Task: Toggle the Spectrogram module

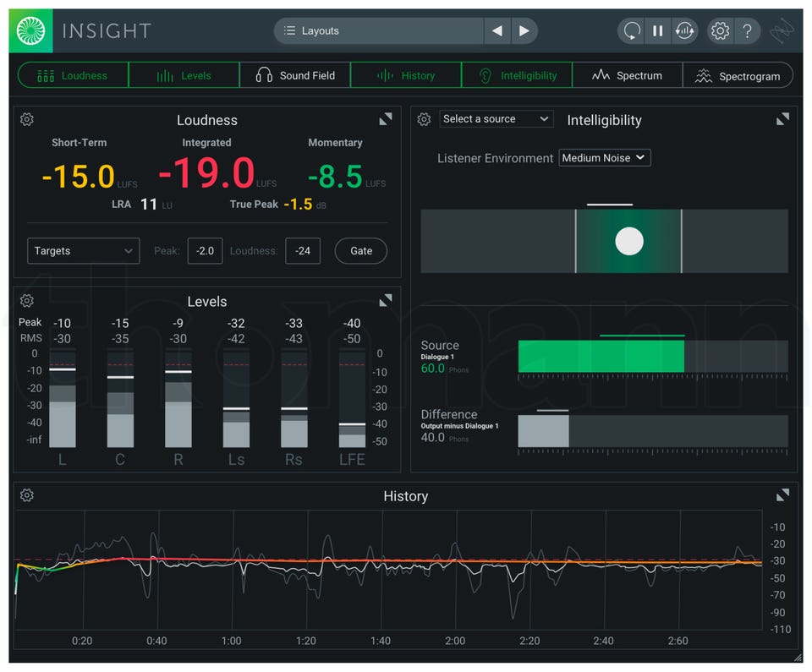Action: point(738,75)
